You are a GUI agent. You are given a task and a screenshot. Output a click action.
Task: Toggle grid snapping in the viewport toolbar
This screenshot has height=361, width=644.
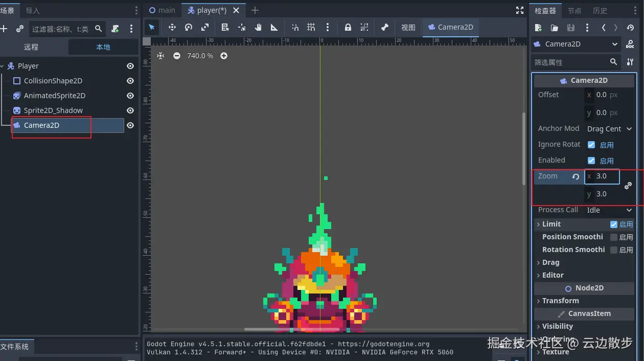[x=311, y=27]
